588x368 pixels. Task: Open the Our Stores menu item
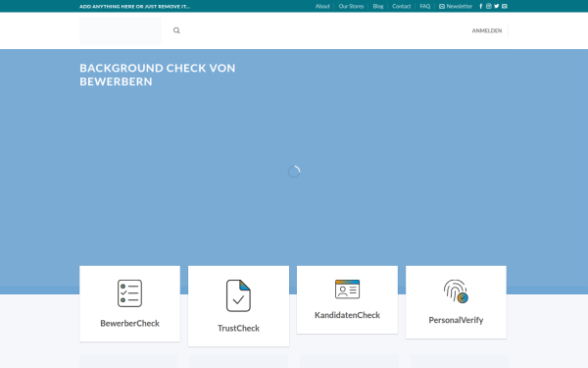coord(351,7)
